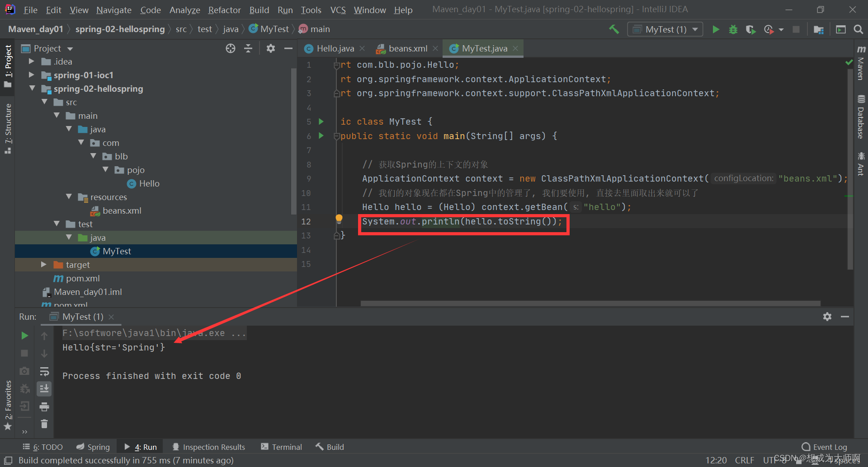Collapse the resources folder
868x467 pixels.
pos(69,197)
